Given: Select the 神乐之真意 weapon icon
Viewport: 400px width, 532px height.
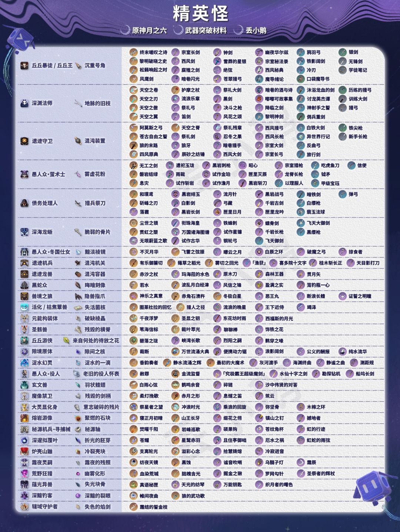Looking at the screenshot, I should (x=134, y=296).
